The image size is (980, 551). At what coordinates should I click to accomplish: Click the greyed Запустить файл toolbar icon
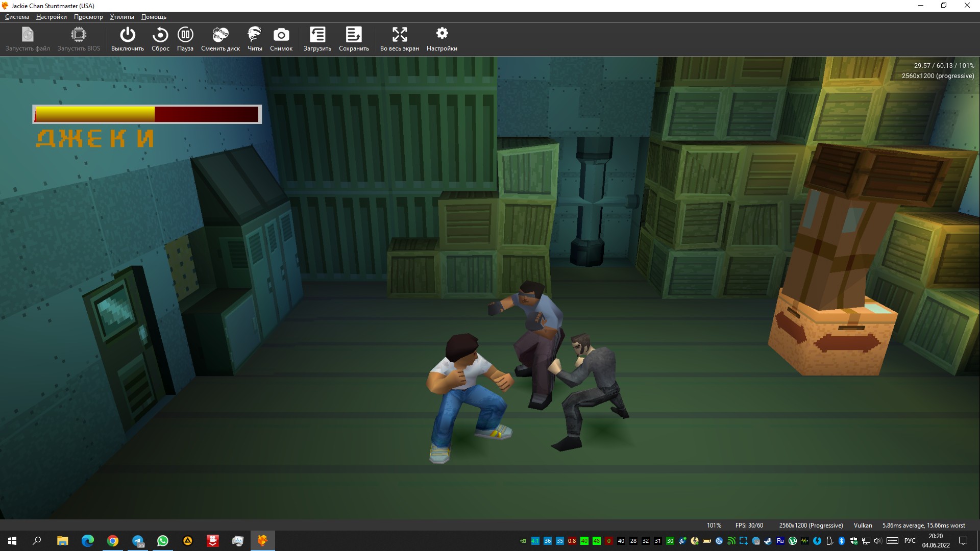[28, 39]
